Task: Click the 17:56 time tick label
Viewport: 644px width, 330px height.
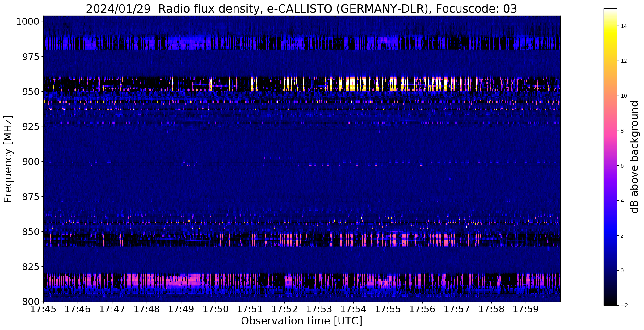Action: coord(422,309)
